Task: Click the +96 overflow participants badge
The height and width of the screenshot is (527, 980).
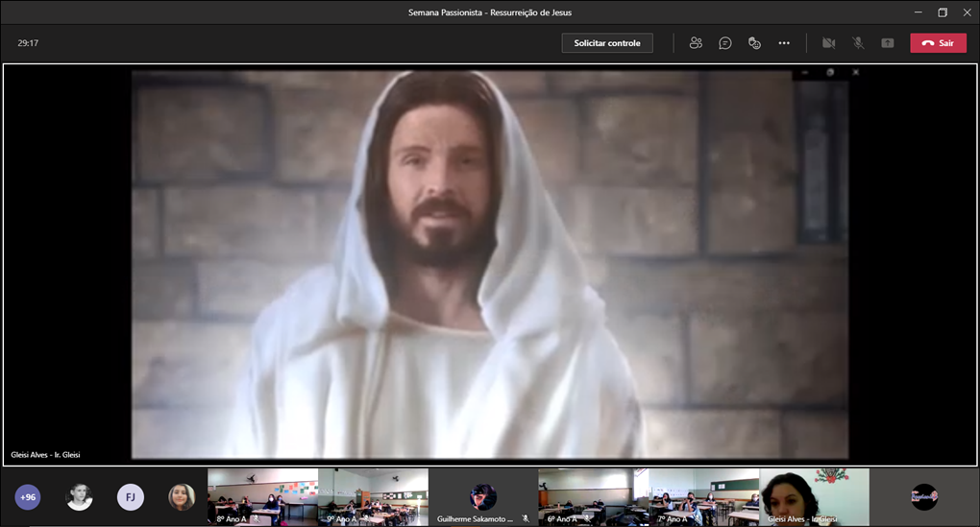Action: (28, 497)
